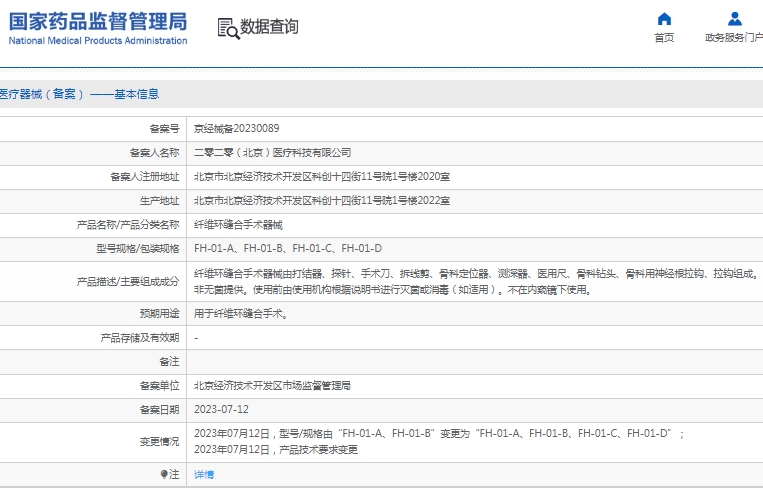Select description line starting 纤维环缝合手术器械由打结器
Image resolution: width=763 pixels, height=490 pixels.
click(x=476, y=274)
